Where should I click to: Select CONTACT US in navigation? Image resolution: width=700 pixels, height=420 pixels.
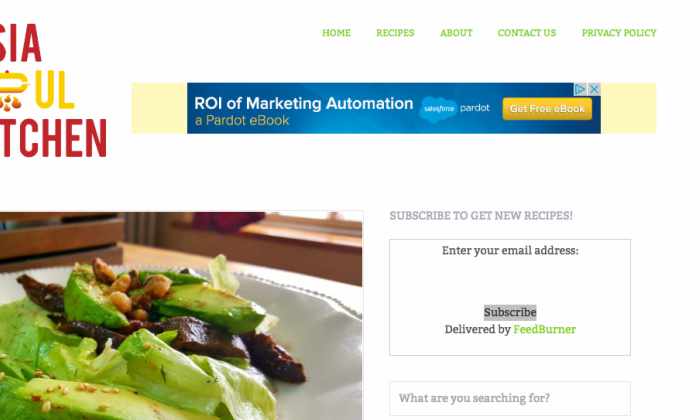coord(527,33)
